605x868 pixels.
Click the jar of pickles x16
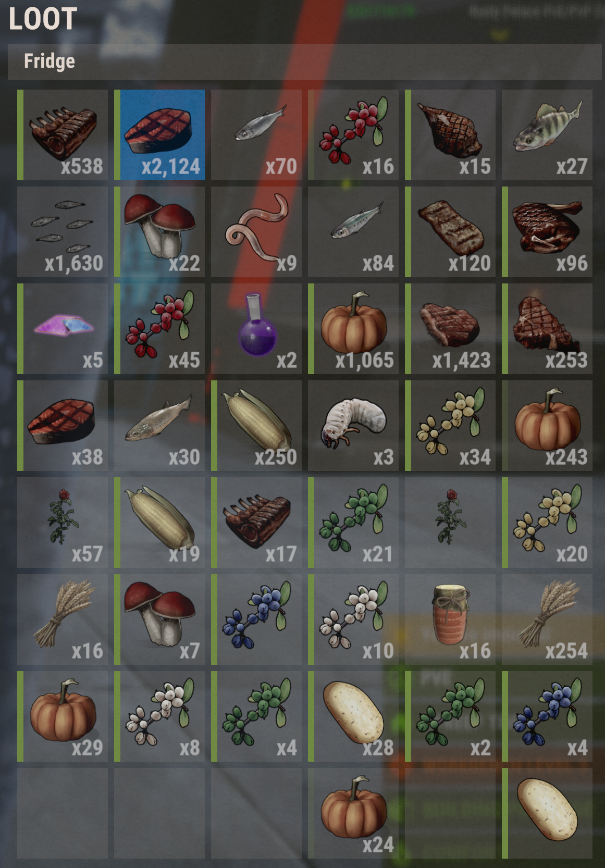pos(450,619)
